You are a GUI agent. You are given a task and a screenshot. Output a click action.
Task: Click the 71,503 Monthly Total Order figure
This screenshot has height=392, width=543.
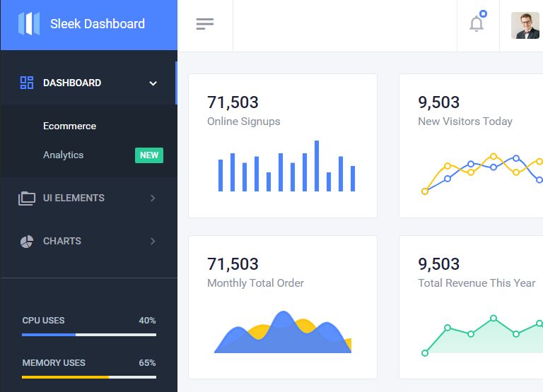click(x=233, y=264)
